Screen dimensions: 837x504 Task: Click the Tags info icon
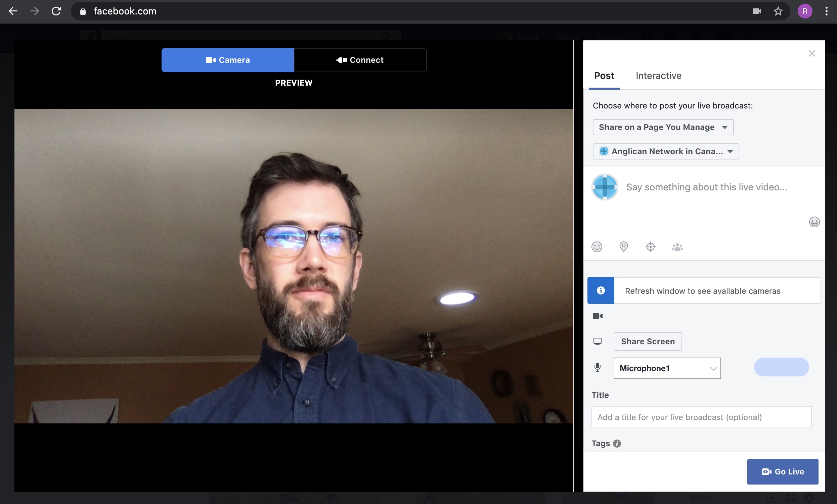617,443
